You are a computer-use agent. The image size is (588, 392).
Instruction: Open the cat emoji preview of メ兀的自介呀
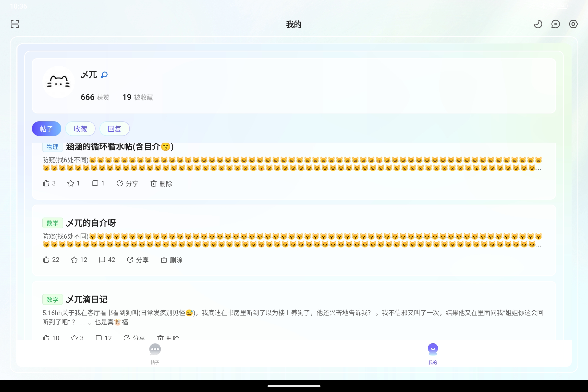pyautogui.click(x=292, y=241)
